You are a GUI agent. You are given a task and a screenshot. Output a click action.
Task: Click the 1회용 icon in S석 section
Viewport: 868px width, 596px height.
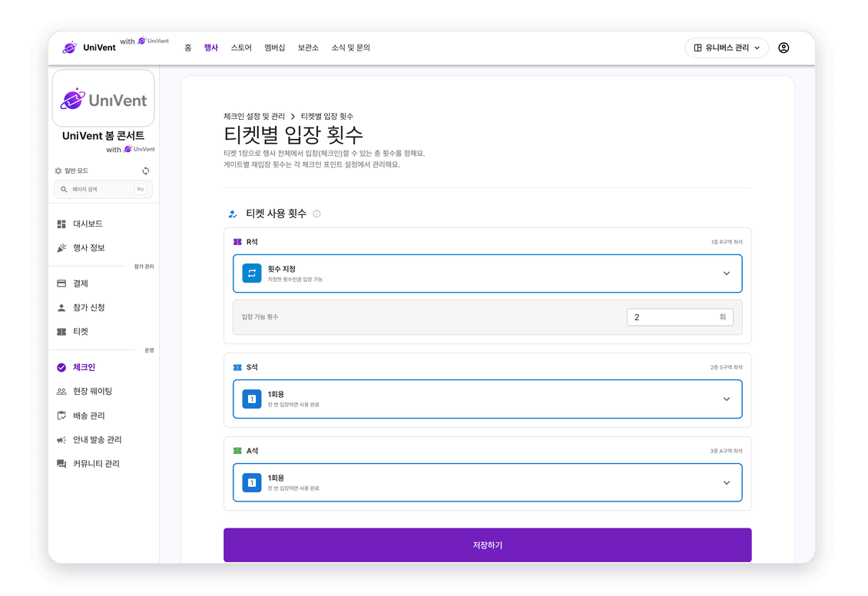pos(252,399)
